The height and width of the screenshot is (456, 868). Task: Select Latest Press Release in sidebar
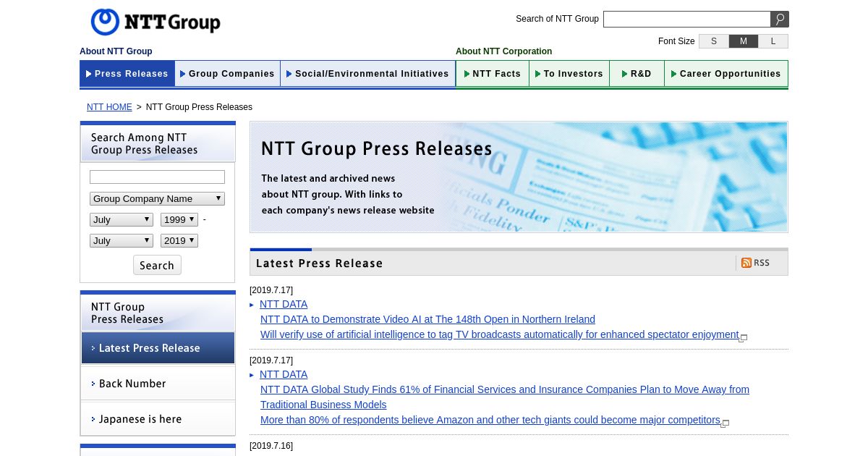point(158,348)
